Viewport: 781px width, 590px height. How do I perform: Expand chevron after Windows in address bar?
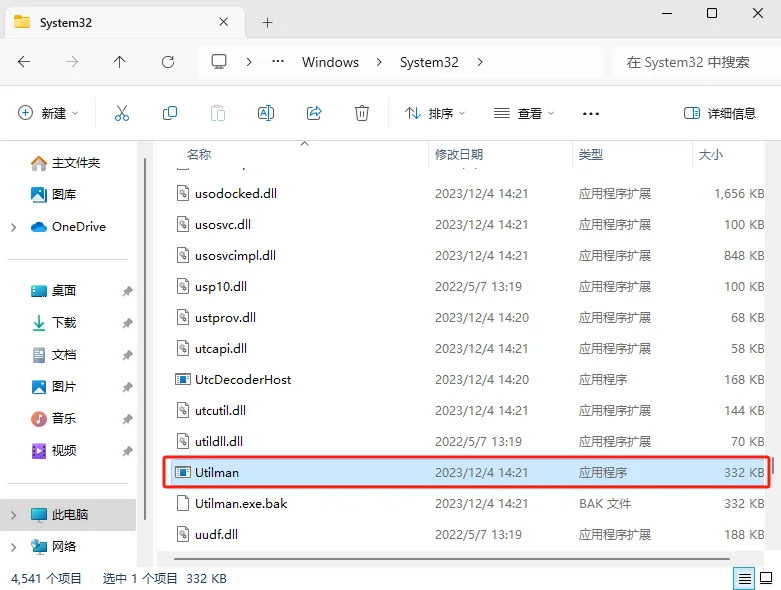379,62
